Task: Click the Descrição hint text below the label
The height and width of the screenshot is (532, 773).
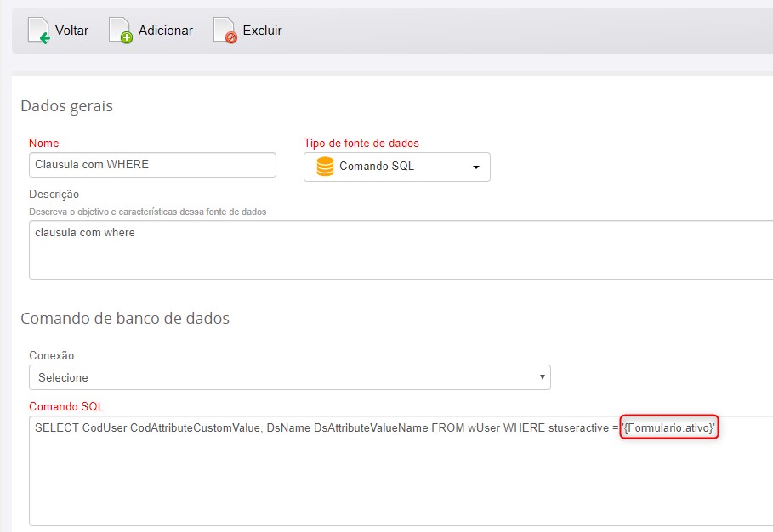Action: pyautogui.click(x=147, y=212)
